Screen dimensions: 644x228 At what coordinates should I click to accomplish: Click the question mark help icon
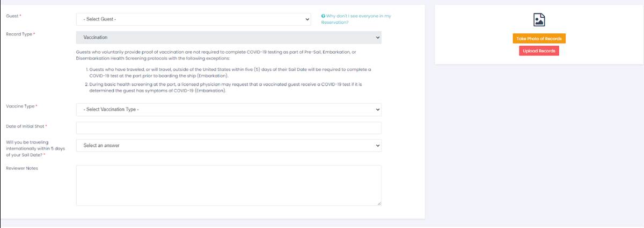323,16
